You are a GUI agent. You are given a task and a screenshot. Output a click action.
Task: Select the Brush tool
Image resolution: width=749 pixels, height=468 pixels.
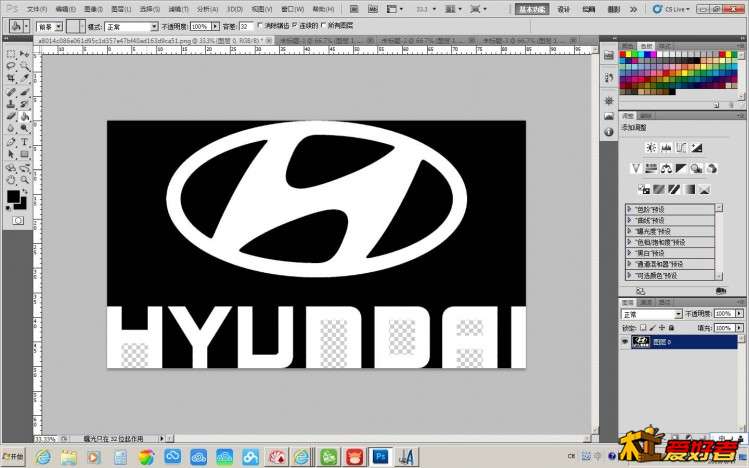pyautogui.click(x=24, y=92)
